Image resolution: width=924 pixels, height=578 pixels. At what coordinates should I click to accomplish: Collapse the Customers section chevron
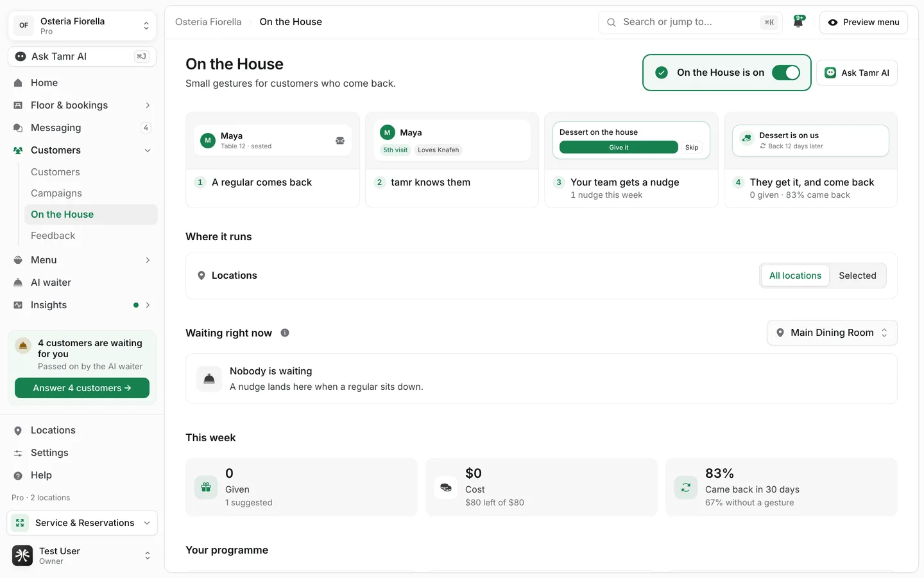(x=148, y=150)
